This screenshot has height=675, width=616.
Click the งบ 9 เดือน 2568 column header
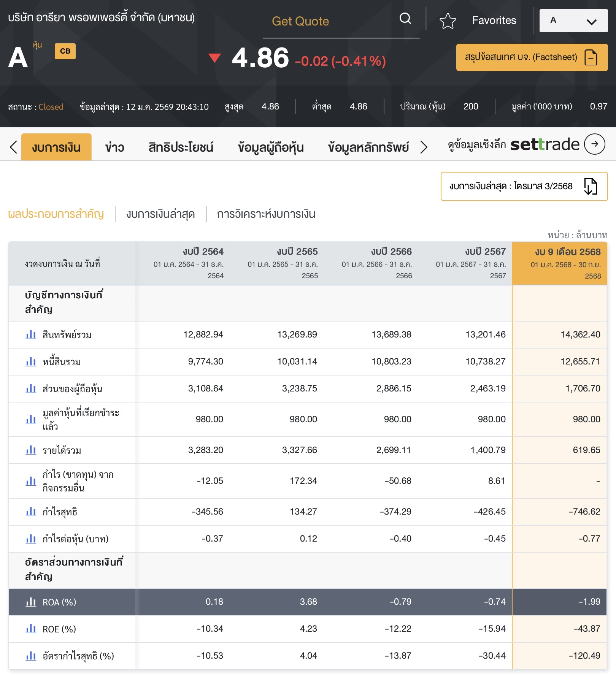pos(560,263)
